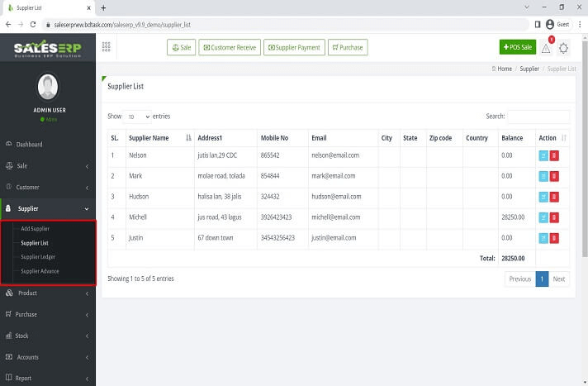Click the settings gear icon in header
The height and width of the screenshot is (386, 588).
564,48
